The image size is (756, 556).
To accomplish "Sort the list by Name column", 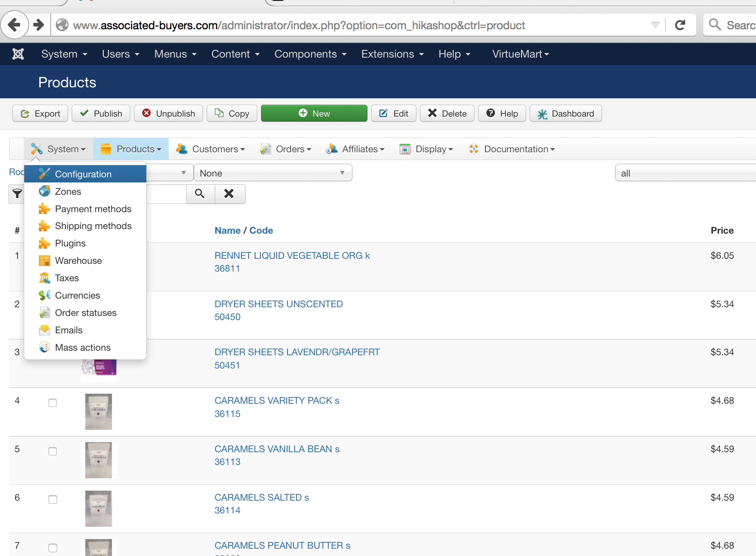I will [x=227, y=230].
